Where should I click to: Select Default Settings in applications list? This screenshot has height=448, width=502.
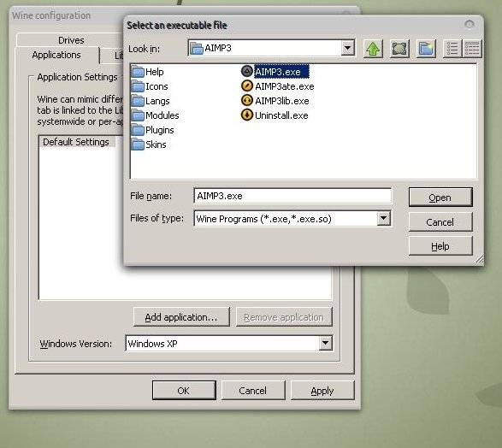pos(76,142)
